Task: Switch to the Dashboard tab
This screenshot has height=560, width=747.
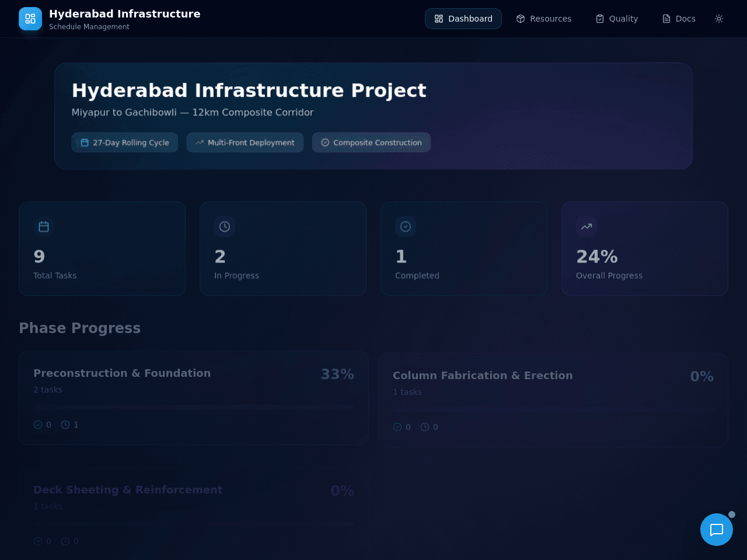Action: click(x=463, y=19)
